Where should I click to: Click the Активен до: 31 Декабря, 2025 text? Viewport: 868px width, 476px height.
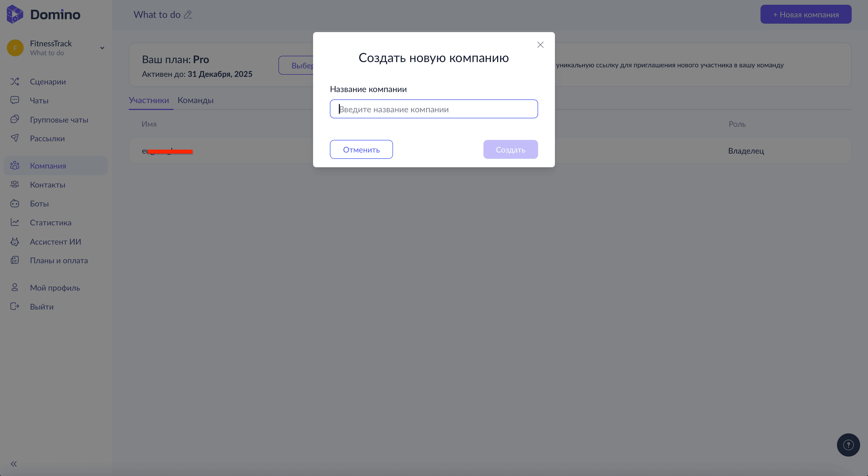tap(197, 74)
